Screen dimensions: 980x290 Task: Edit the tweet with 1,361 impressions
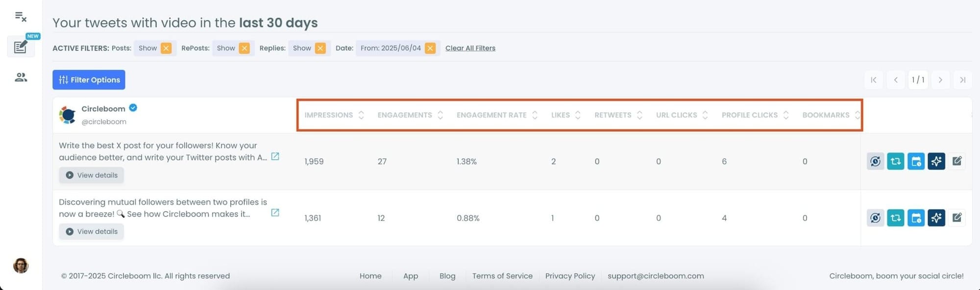(x=957, y=217)
